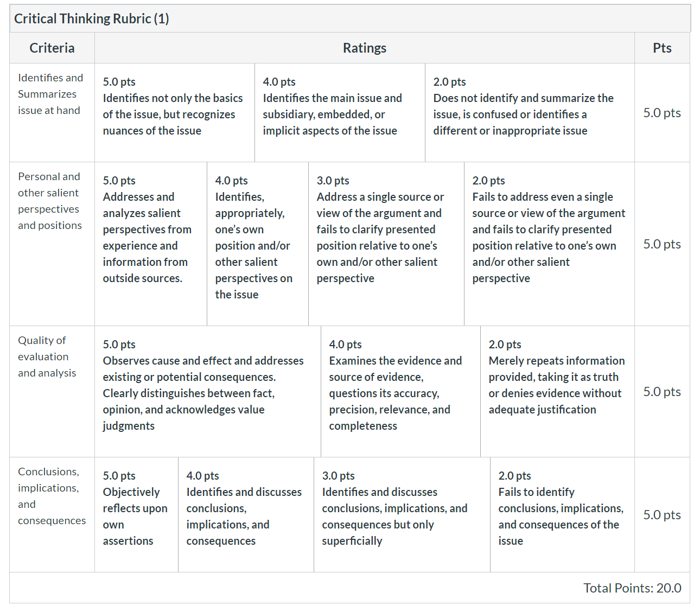The height and width of the screenshot is (605, 700).
Task: Click the Total Points: 20.0 text
Action: (632, 588)
